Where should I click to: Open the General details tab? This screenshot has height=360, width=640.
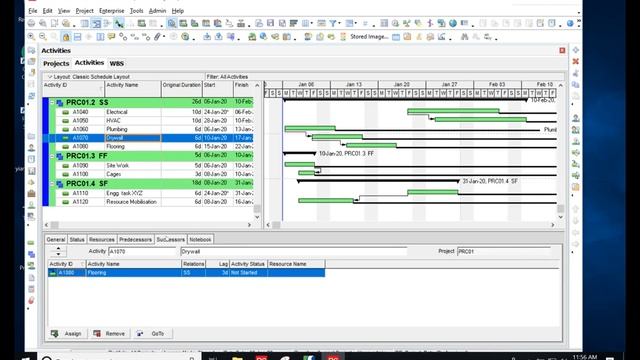[56, 240]
